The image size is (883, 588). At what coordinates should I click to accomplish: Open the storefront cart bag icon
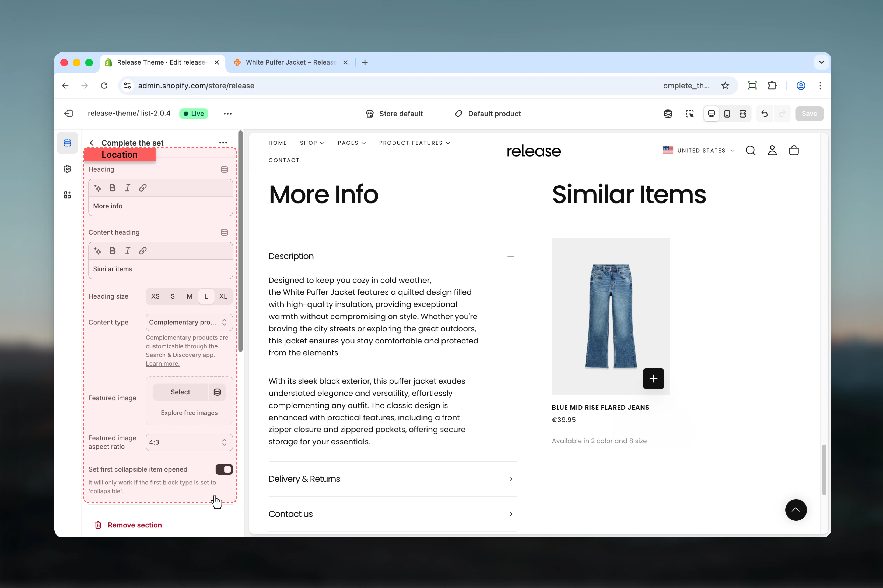point(794,150)
